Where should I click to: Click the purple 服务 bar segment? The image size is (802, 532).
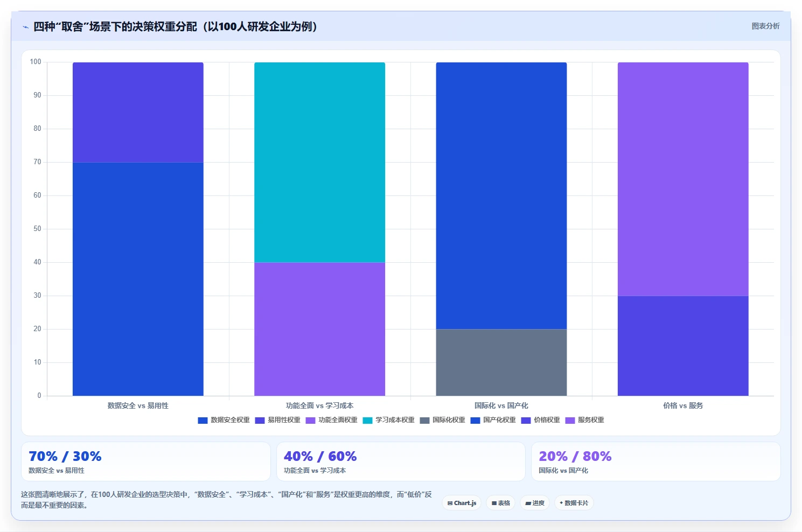(x=683, y=179)
